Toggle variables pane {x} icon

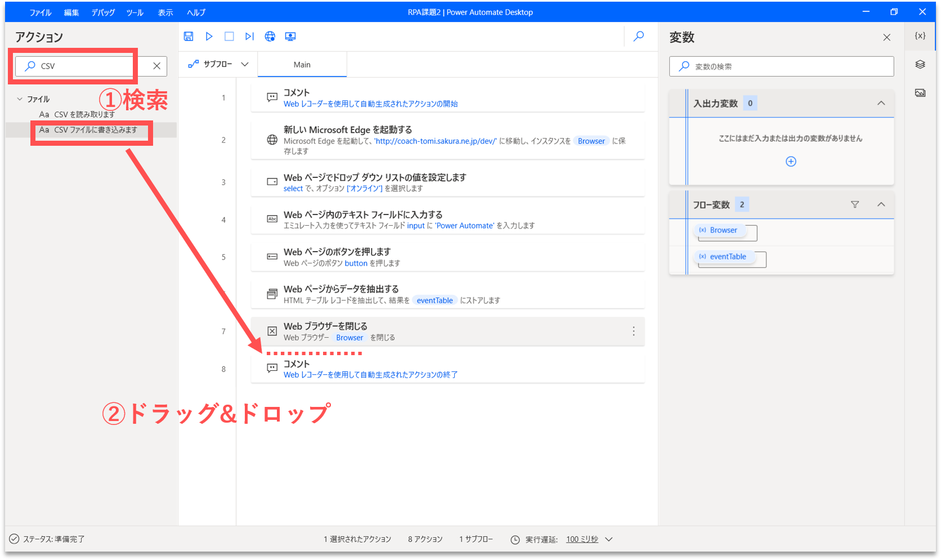pos(920,36)
